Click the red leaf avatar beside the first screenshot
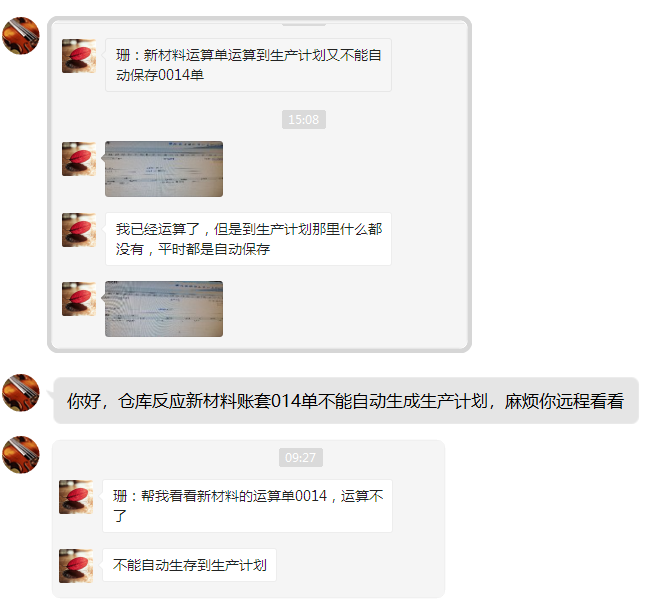Screen dimensions: 666x604 coord(79,159)
